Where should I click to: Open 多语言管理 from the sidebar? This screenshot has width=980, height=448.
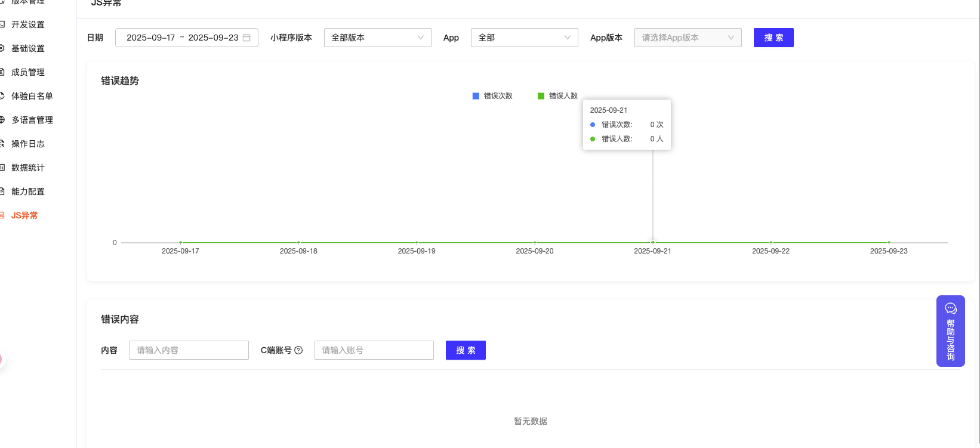[x=32, y=120]
